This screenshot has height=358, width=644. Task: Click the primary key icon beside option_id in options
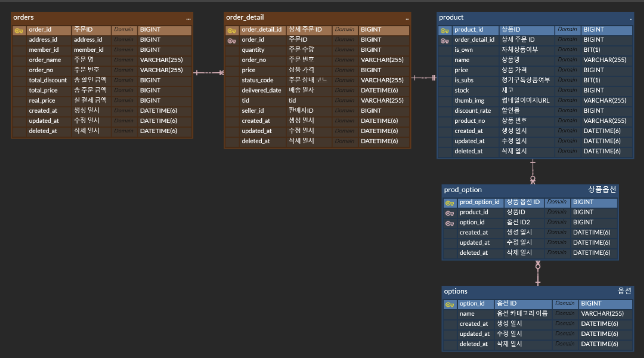tap(450, 304)
